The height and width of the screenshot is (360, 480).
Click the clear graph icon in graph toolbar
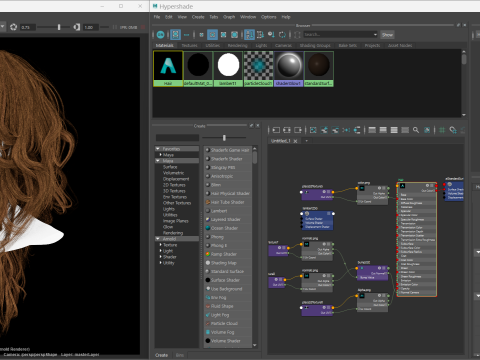313,130
